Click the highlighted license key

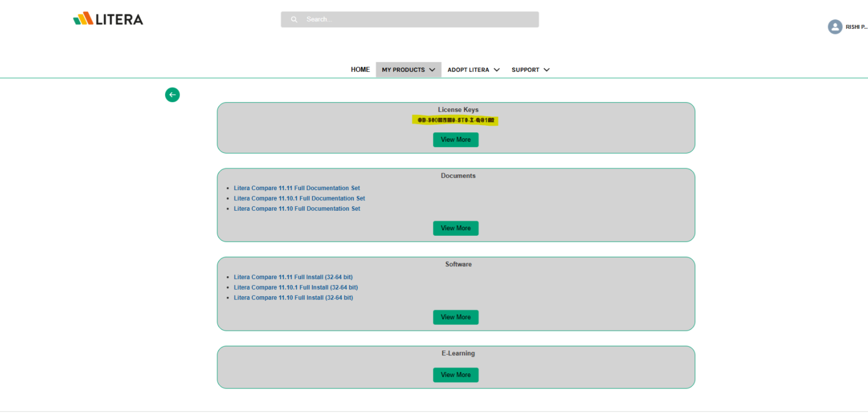point(455,120)
